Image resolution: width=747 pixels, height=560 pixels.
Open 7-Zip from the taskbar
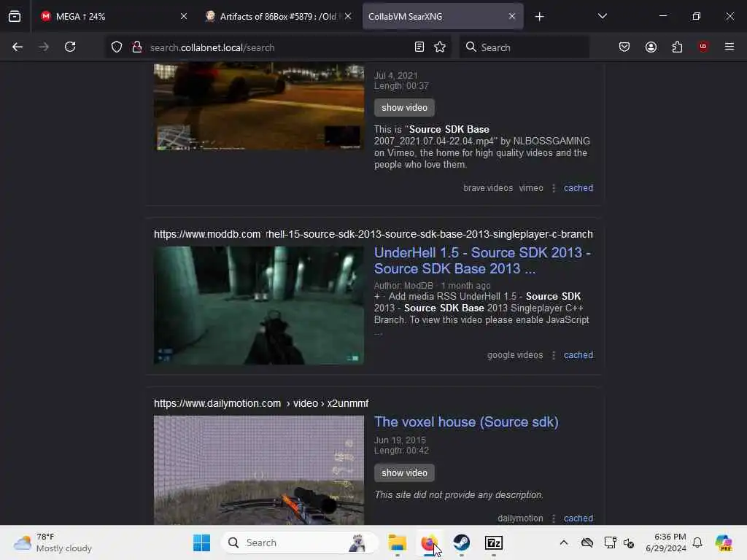pyautogui.click(x=494, y=542)
